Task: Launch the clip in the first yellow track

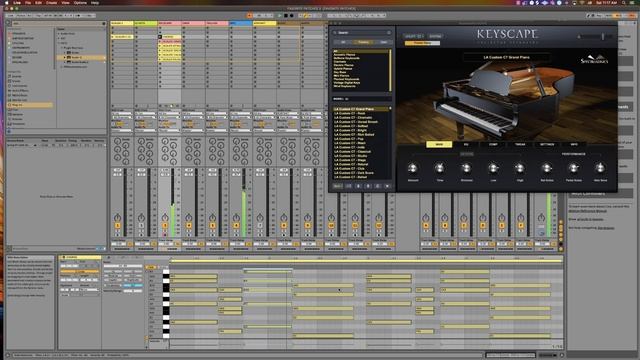Action: (113, 37)
